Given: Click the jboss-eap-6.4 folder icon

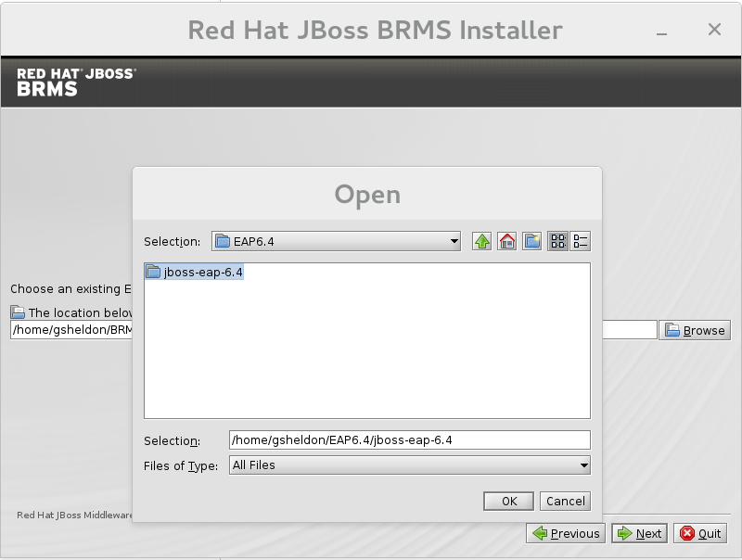Looking at the screenshot, I should pyautogui.click(x=153, y=272).
